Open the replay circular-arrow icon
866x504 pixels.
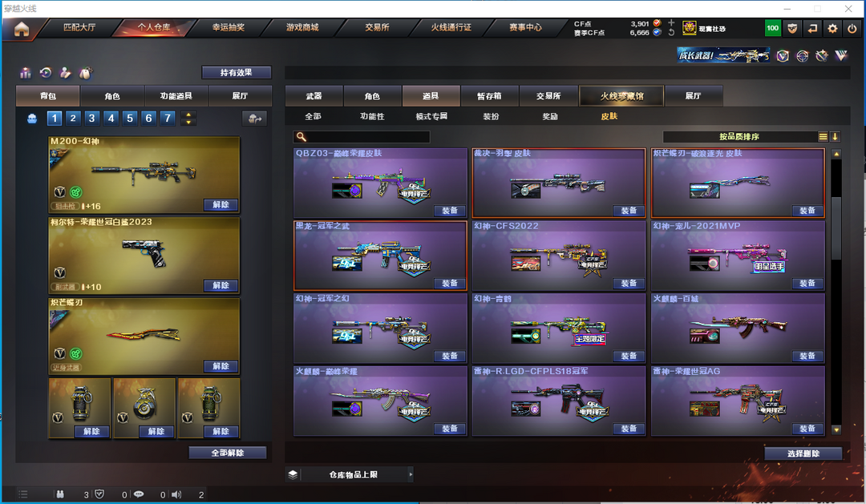tap(46, 73)
